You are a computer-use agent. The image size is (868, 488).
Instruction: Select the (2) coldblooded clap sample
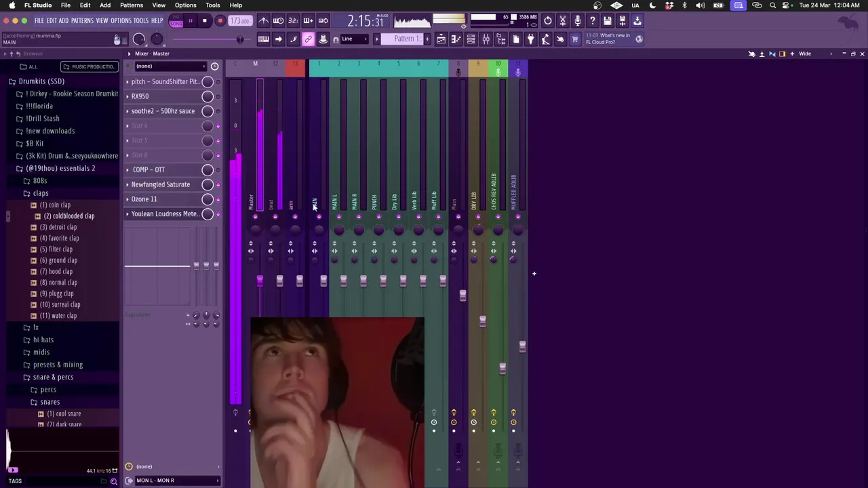point(69,216)
